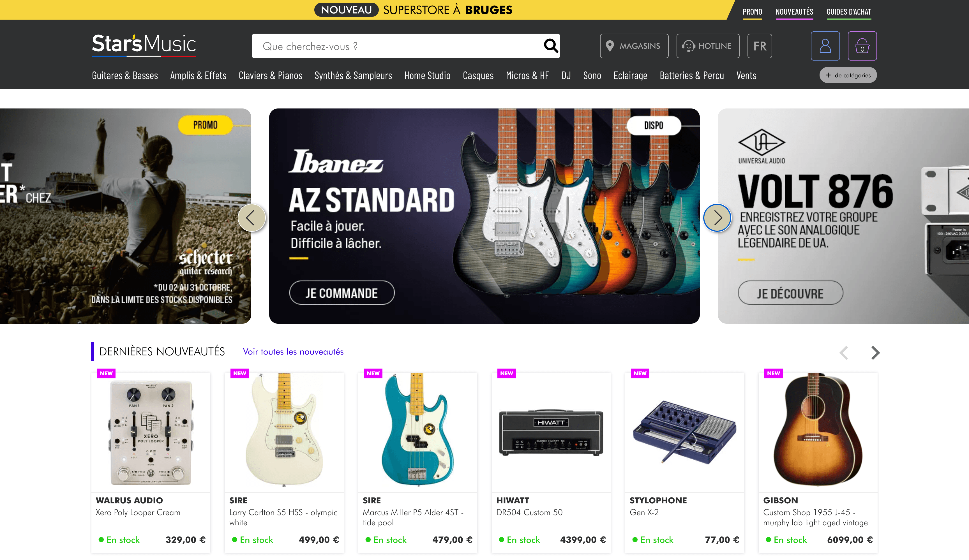969x560 pixels.
Task: Expand more categories button
Action: click(x=848, y=75)
